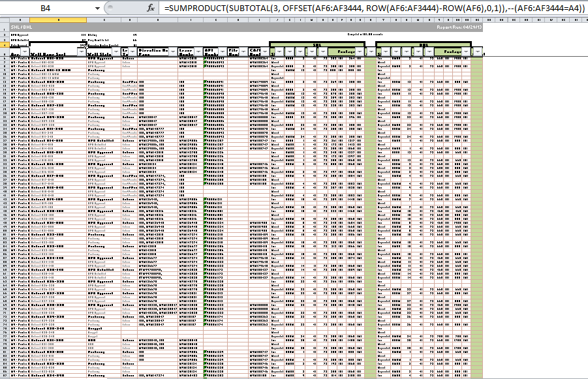Screen dimensions: 588x379
Task: Select the 'SHL / BHL' title cell
Action: (x=22, y=27)
